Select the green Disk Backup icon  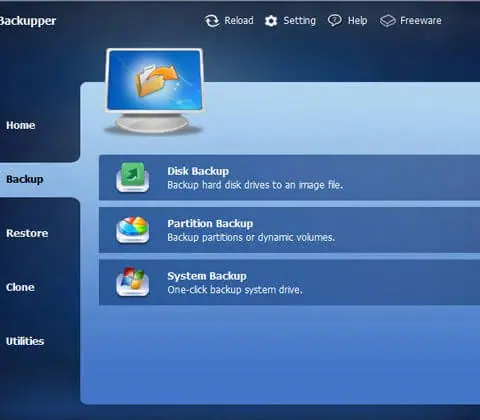pyautogui.click(x=133, y=177)
